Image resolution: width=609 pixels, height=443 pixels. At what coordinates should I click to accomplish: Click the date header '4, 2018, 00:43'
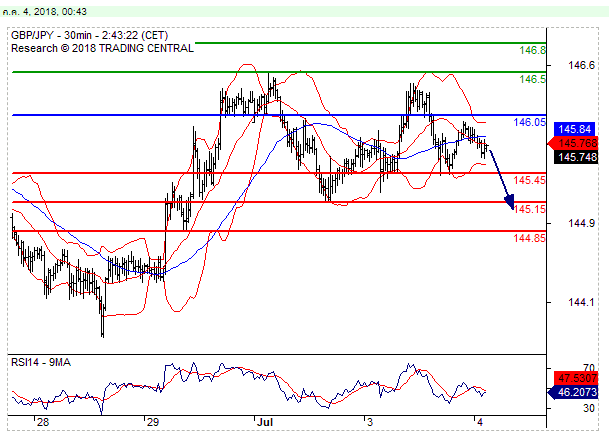tap(54, 12)
